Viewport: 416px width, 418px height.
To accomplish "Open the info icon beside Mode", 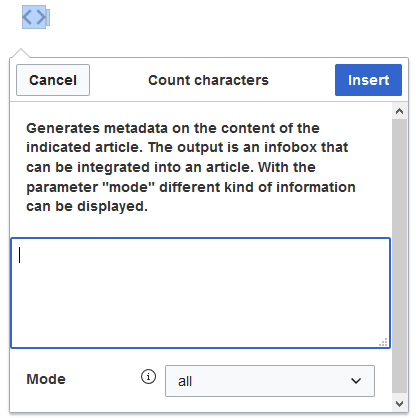I will pyautogui.click(x=148, y=377).
